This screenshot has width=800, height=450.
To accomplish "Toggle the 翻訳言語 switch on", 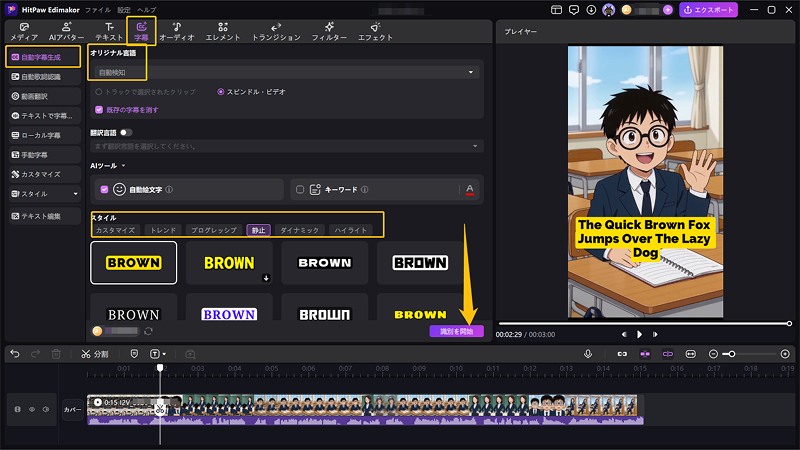I will [x=126, y=132].
